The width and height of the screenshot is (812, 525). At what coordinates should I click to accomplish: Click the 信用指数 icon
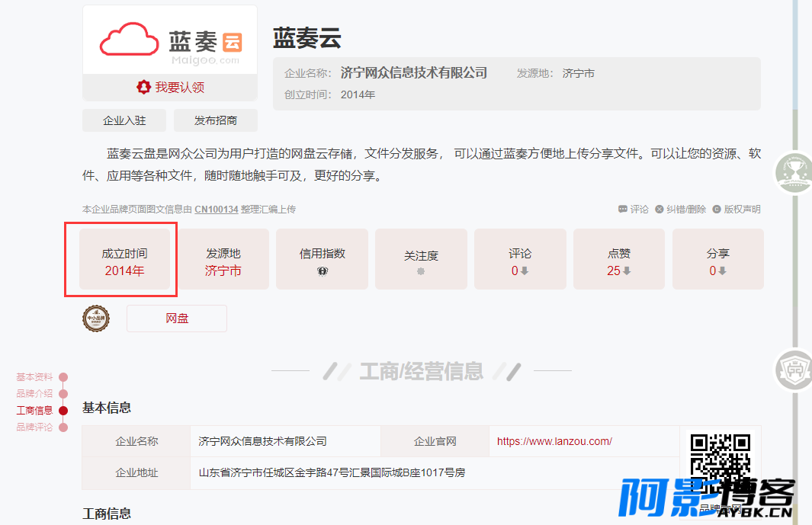pyautogui.click(x=322, y=271)
